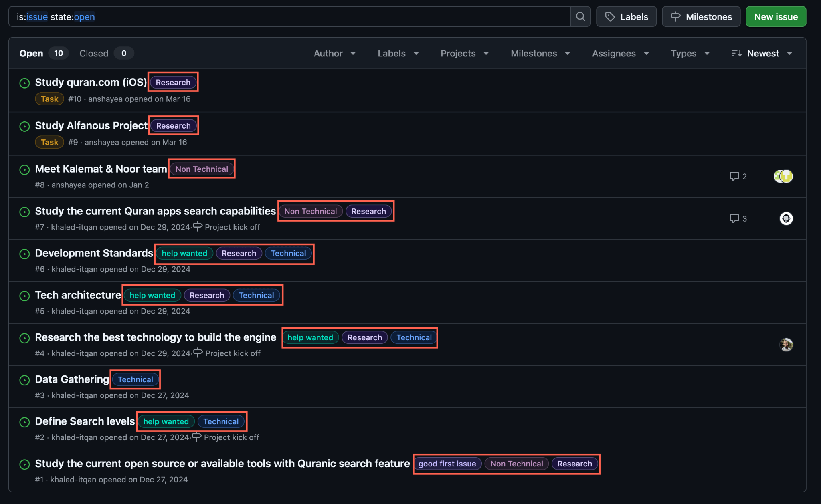Create a New issue
This screenshot has width=821, height=504.
point(776,17)
